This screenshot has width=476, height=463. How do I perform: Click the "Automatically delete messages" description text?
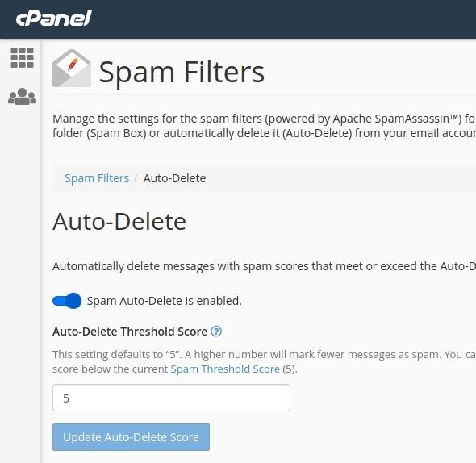point(264,266)
